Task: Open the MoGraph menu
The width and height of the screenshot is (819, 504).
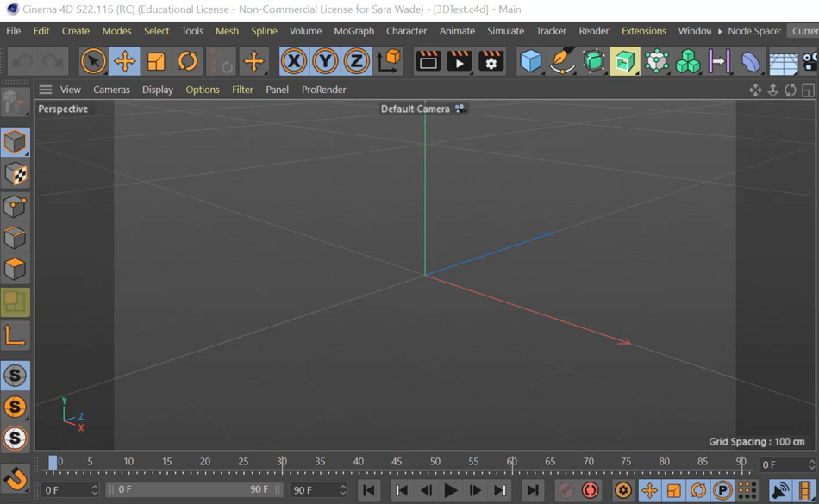Action: (x=353, y=31)
